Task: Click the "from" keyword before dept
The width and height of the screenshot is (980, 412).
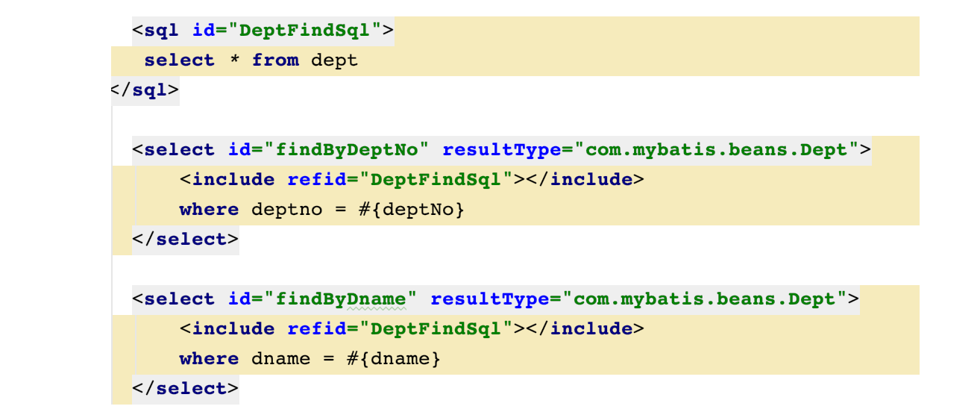Action: (x=275, y=60)
